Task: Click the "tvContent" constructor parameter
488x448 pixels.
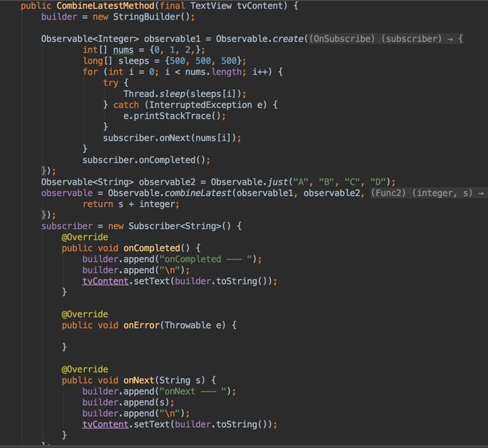Action: (x=260, y=5)
